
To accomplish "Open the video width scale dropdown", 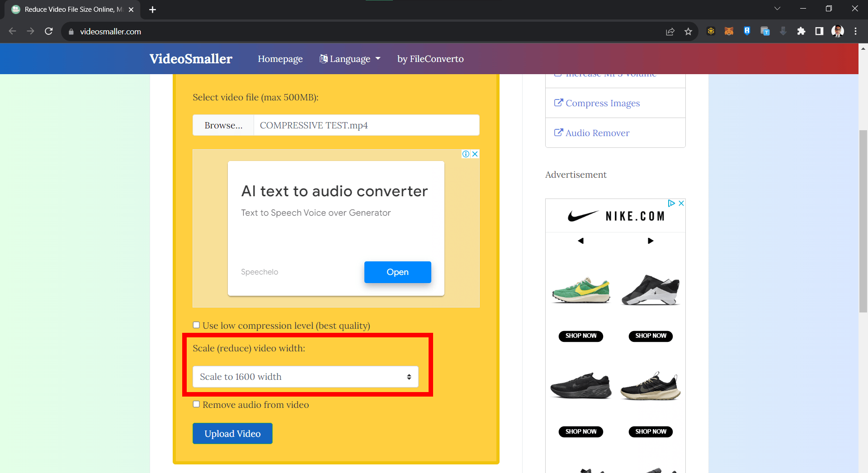I will [306, 376].
